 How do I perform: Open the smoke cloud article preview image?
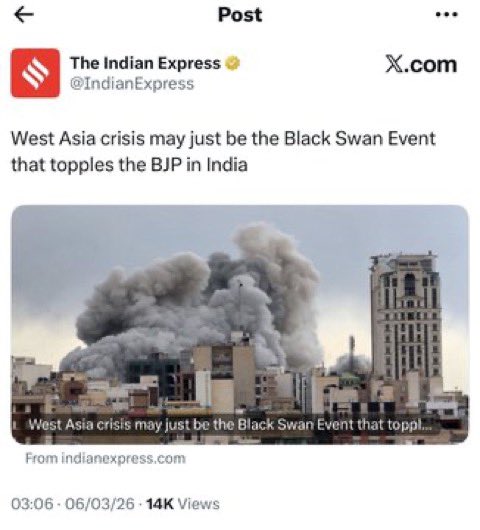[240, 324]
